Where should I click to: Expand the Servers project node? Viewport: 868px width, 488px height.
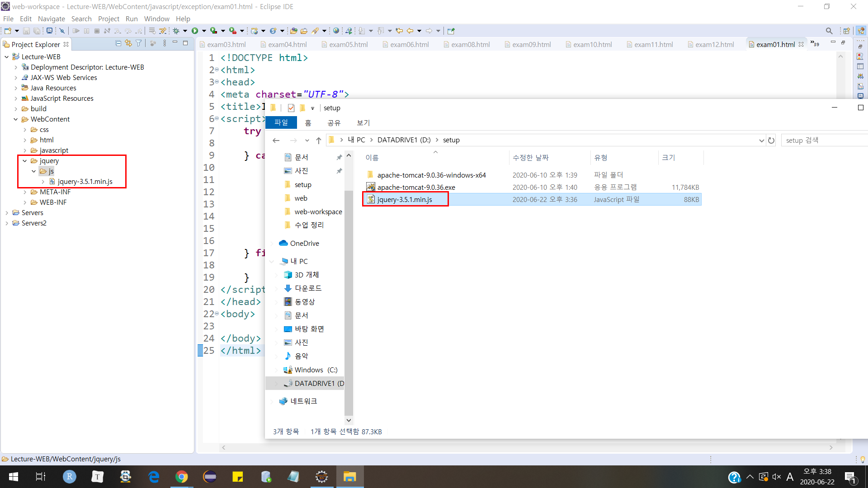click(7, 213)
